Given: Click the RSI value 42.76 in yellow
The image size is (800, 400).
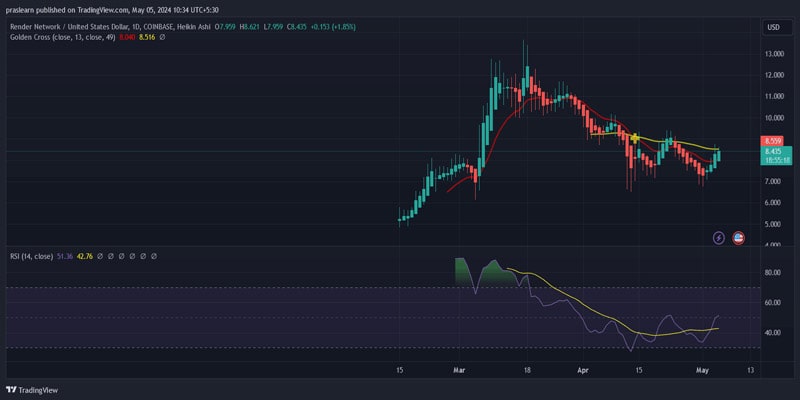Looking at the screenshot, I should coord(70,257).
